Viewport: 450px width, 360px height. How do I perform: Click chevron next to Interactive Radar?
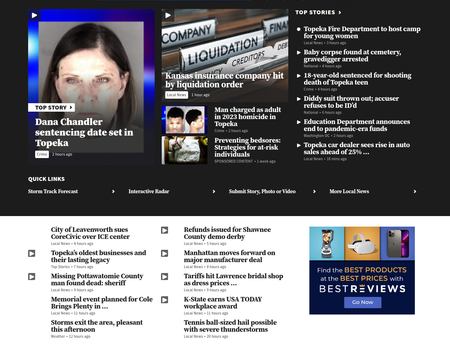point(214,191)
